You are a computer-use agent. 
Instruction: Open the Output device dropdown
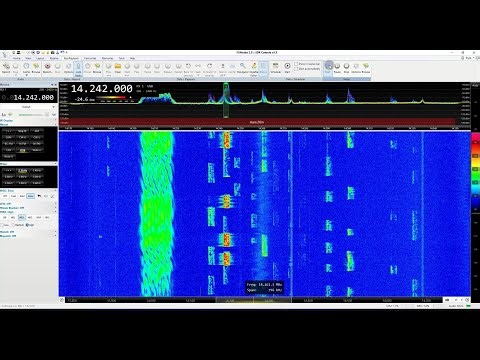click(28, 107)
